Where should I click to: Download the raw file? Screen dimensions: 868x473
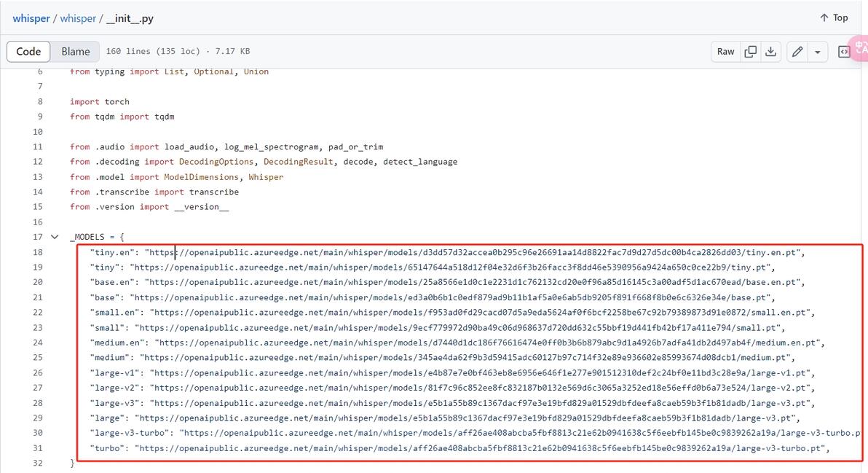[770, 52]
